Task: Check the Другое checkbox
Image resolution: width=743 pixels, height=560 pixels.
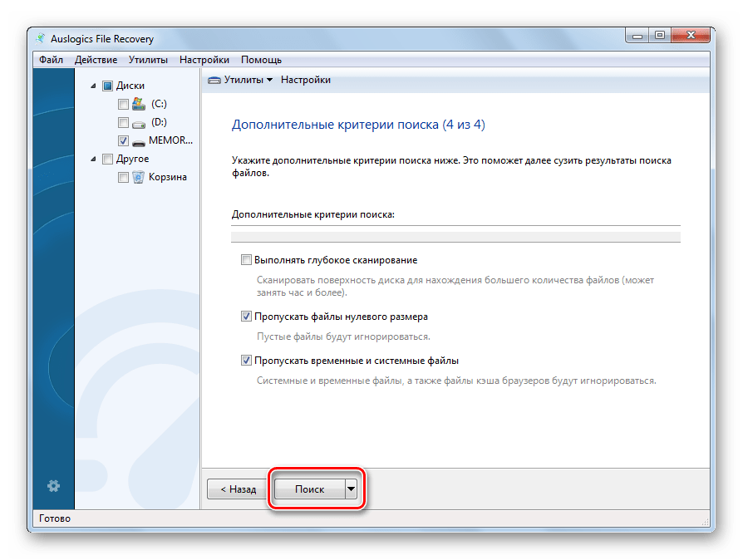Action: pyautogui.click(x=107, y=160)
